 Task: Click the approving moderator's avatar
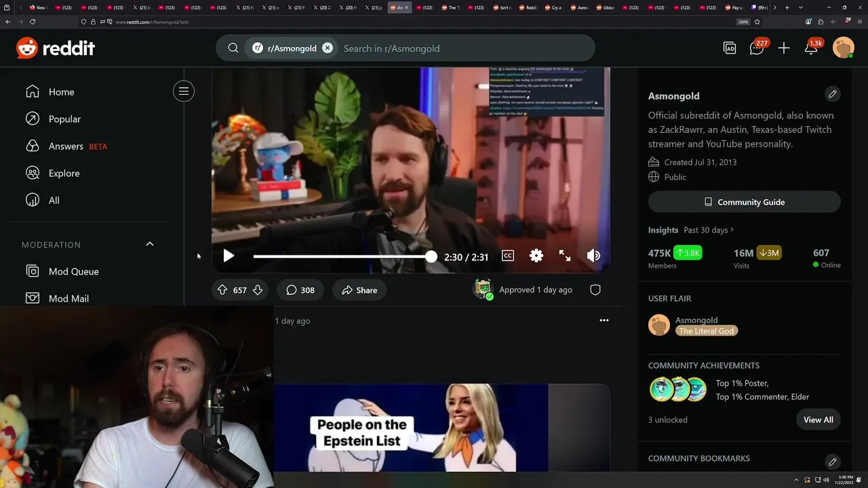(x=483, y=289)
